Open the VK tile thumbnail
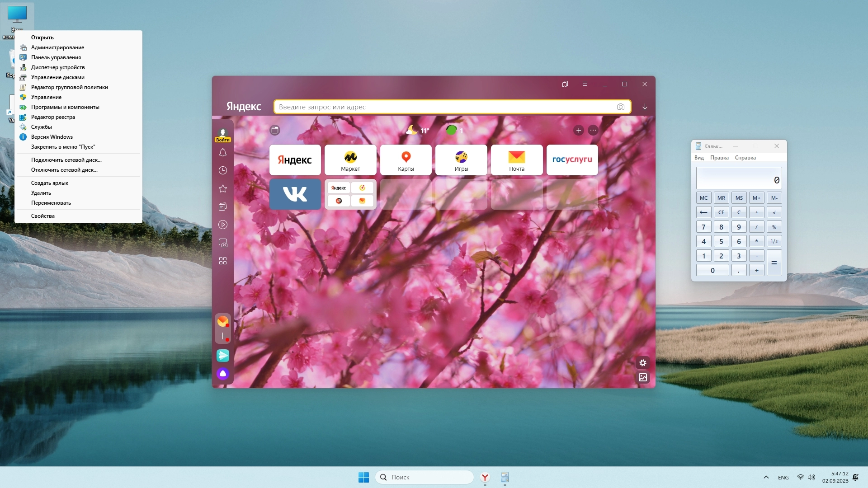 point(295,194)
